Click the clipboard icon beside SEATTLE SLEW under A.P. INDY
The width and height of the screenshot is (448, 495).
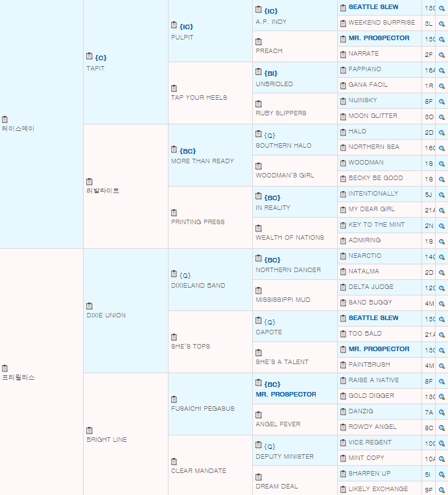point(343,8)
